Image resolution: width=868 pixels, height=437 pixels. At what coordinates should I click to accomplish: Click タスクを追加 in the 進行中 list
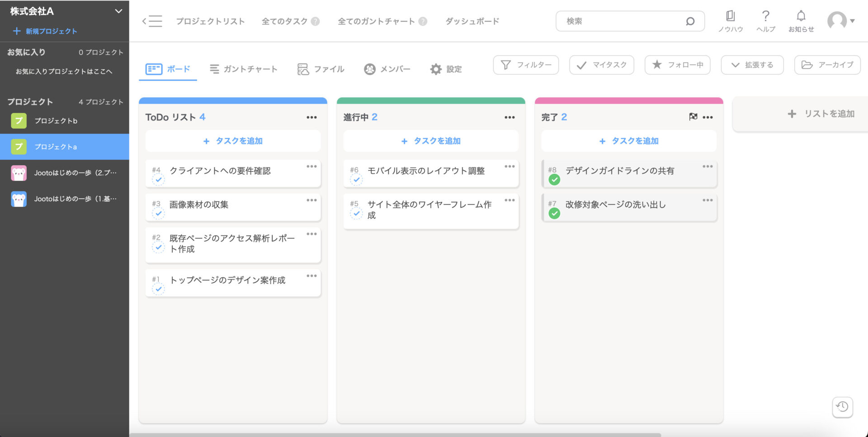430,141
